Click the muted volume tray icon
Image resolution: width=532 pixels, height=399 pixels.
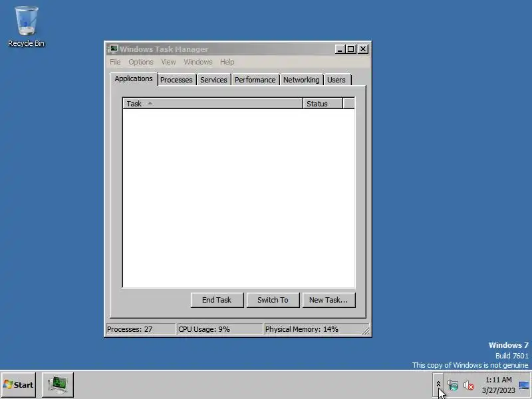click(x=469, y=385)
